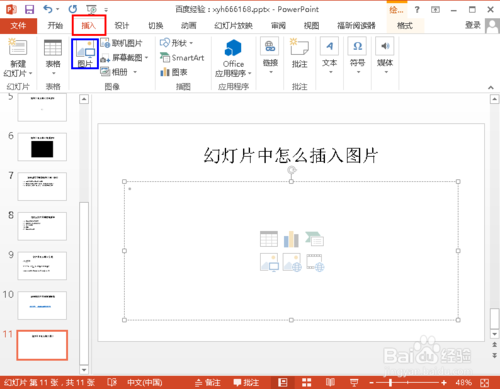Insert chart via placeholder chart icon

click(x=291, y=239)
